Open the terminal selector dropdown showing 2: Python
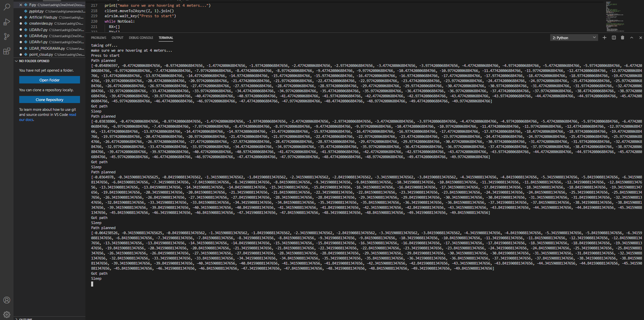 click(573, 38)
